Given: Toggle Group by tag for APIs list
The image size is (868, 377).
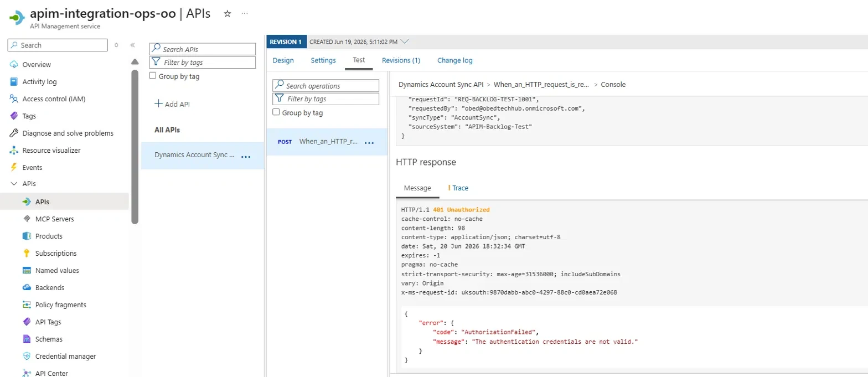Looking at the screenshot, I should pos(153,76).
